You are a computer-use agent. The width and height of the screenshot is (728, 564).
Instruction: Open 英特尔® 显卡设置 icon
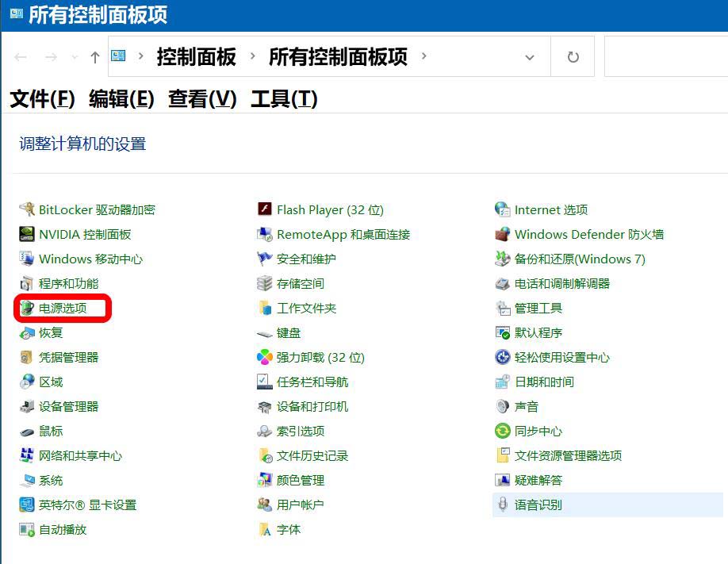pyautogui.click(x=27, y=505)
